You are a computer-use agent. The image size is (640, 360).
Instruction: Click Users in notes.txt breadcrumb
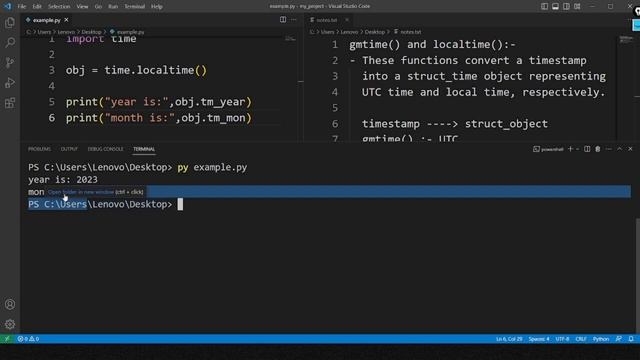pyautogui.click(x=327, y=32)
